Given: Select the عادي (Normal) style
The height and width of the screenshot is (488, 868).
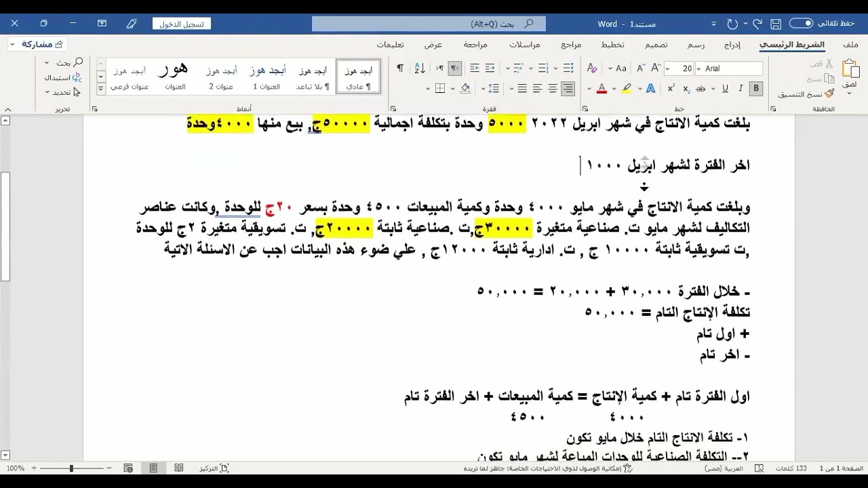Looking at the screenshot, I should pos(359,77).
